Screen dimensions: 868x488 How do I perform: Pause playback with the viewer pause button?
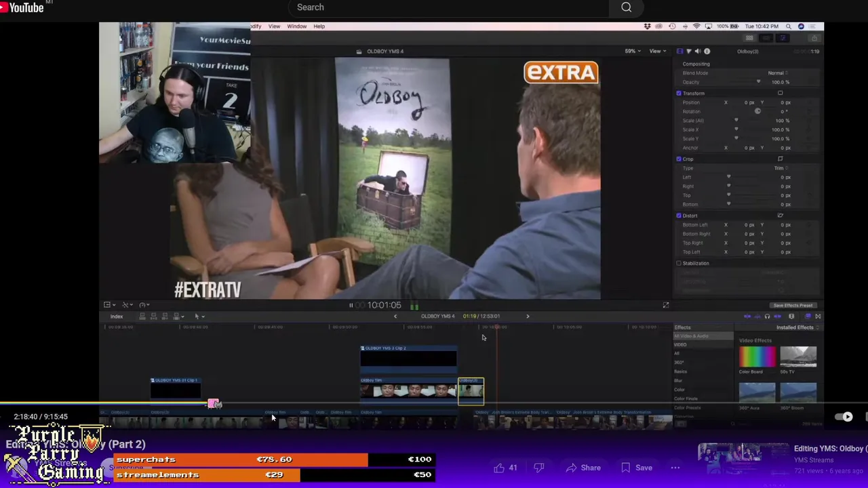pos(351,306)
